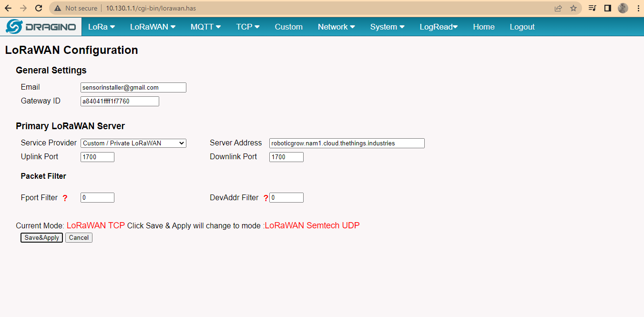Open the Network menu
644x317 pixels.
(336, 27)
